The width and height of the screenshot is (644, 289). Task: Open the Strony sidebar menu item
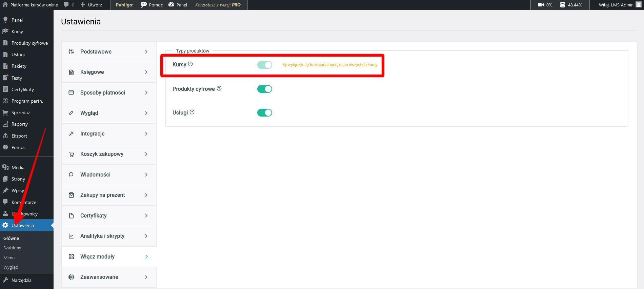pos(27,179)
